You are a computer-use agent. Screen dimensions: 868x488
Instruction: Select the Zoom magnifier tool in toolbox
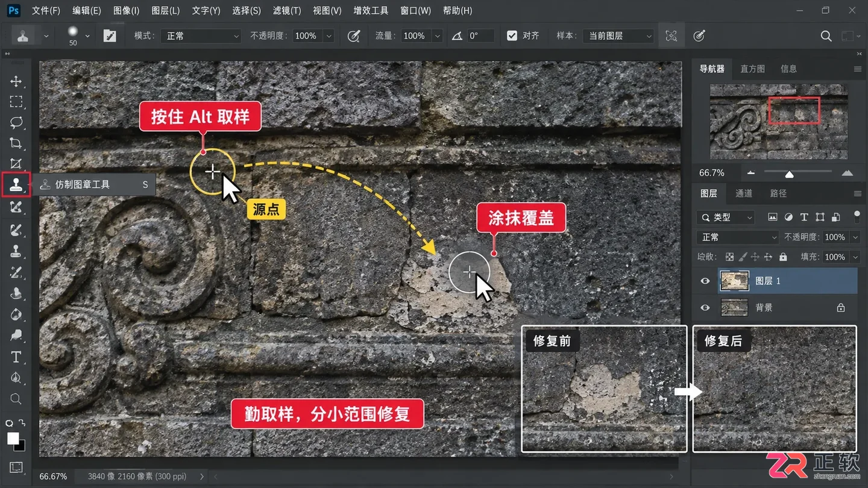point(16,399)
